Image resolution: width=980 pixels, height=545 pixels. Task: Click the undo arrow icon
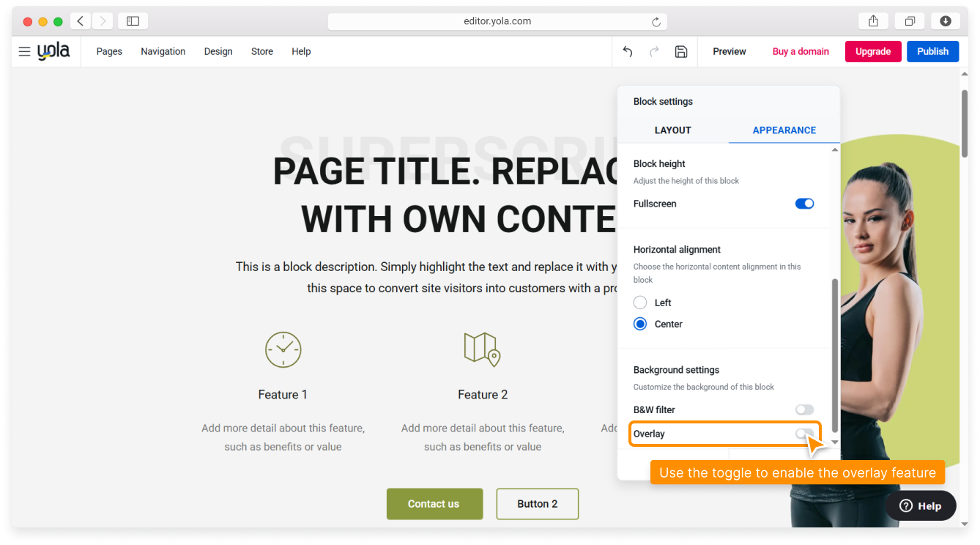(x=628, y=51)
